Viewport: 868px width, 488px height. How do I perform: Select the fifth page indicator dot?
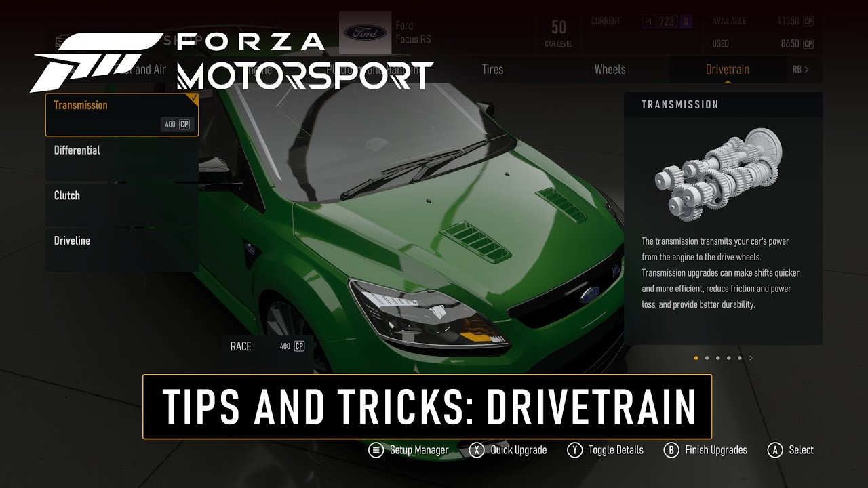pyautogui.click(x=739, y=358)
